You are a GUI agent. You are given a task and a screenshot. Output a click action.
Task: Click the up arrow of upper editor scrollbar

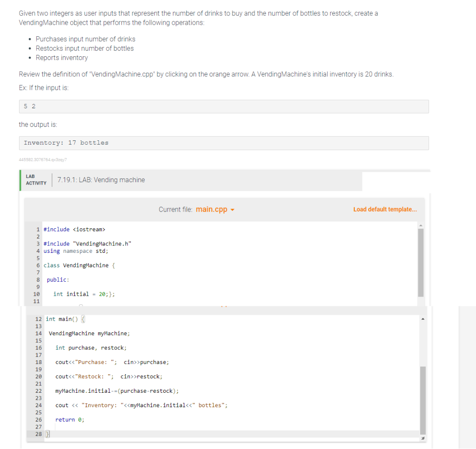(x=421, y=225)
